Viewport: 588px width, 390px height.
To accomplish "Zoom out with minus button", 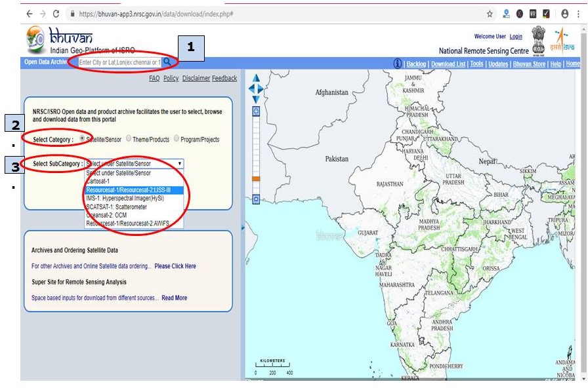I will point(256,199).
